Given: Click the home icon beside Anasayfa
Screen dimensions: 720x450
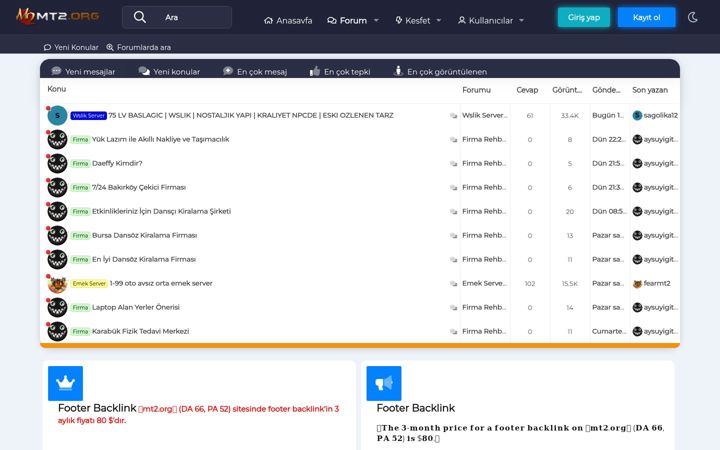Looking at the screenshot, I should [268, 21].
